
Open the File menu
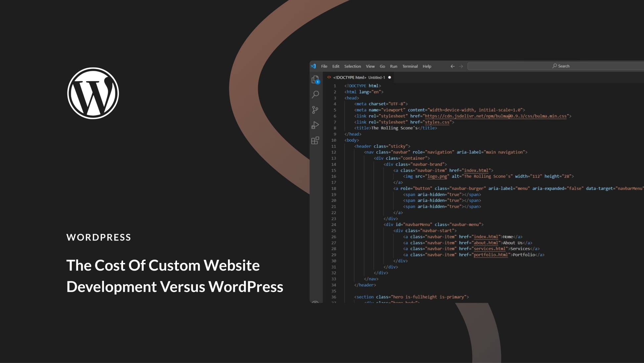(x=324, y=66)
